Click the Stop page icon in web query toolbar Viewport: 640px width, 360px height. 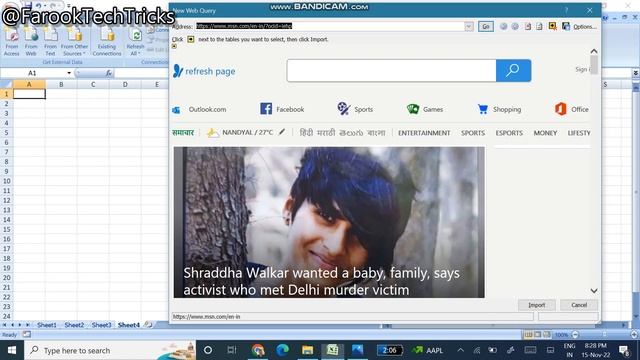528,27
